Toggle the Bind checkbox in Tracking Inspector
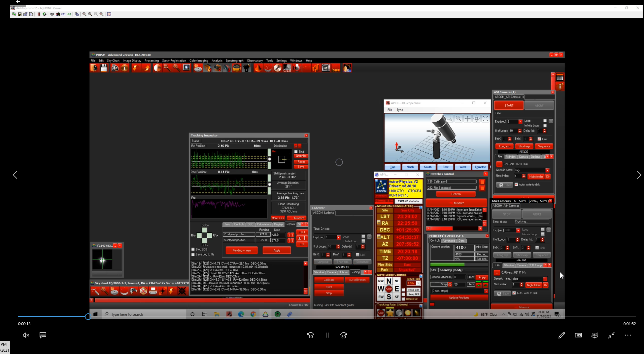 [296, 152]
